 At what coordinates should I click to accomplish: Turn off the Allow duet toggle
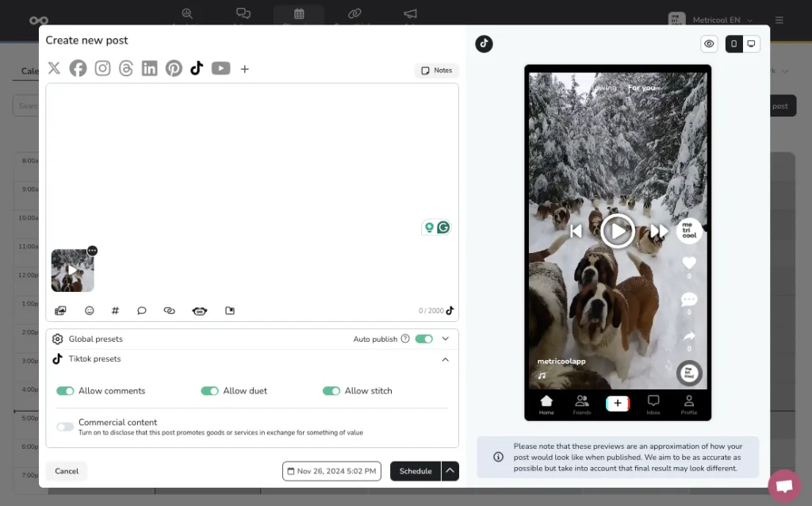point(209,391)
